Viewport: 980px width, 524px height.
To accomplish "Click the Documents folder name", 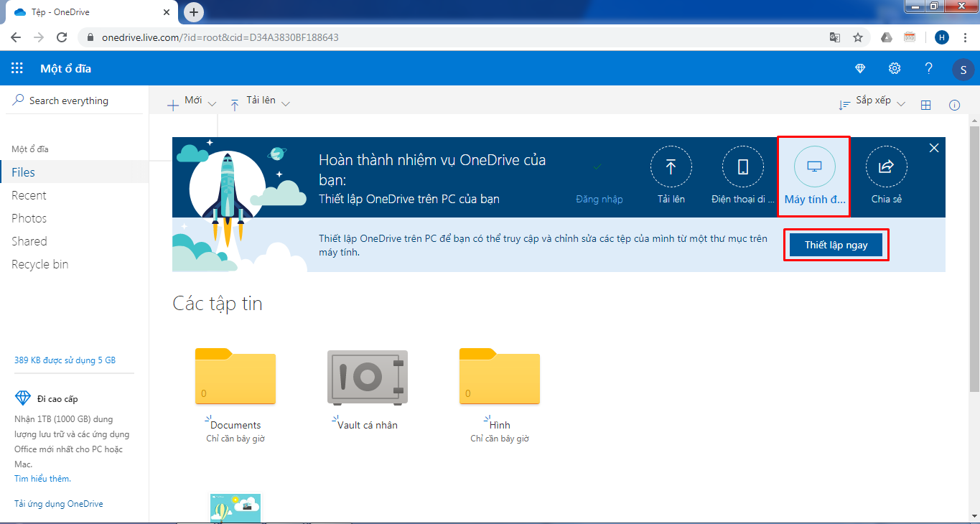I will [235, 425].
